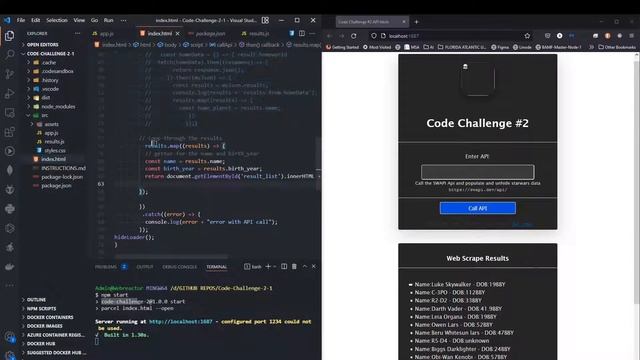The image size is (640, 360).
Task: Click the Firefox forward arrow
Action: tap(341, 36)
